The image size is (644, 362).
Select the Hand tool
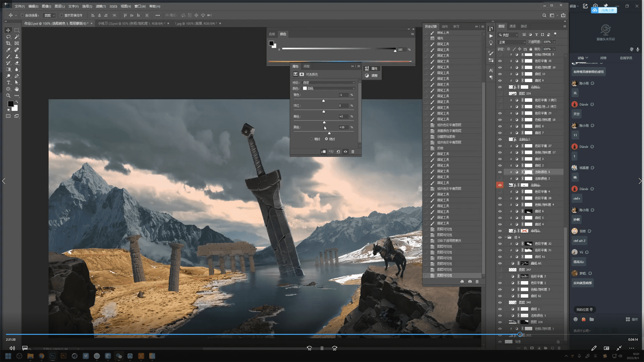[x=17, y=89]
